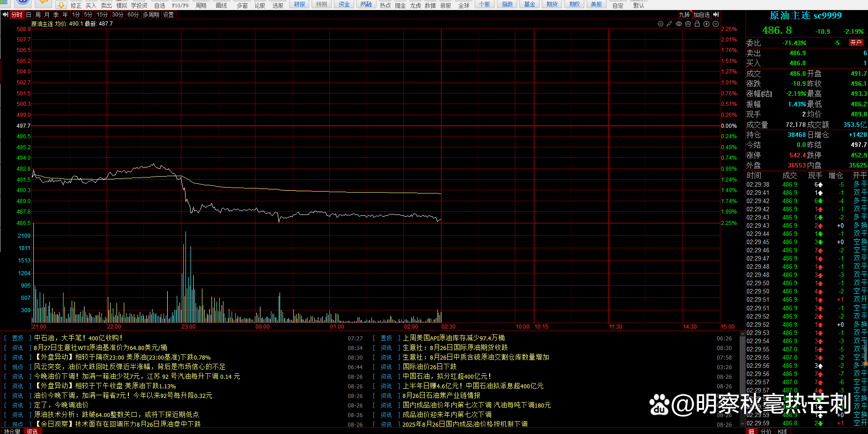868x434 pixels.
Task: Select the K线 tab at bottom right
Action: pyautogui.click(x=782, y=431)
